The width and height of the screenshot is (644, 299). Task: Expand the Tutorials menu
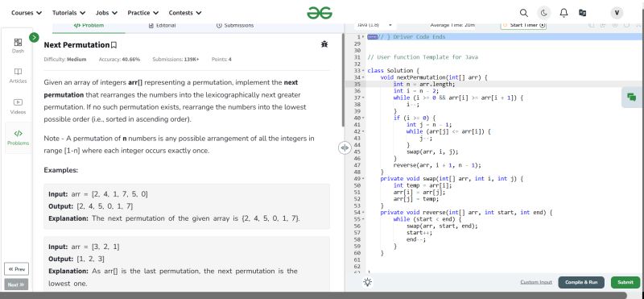(69, 13)
